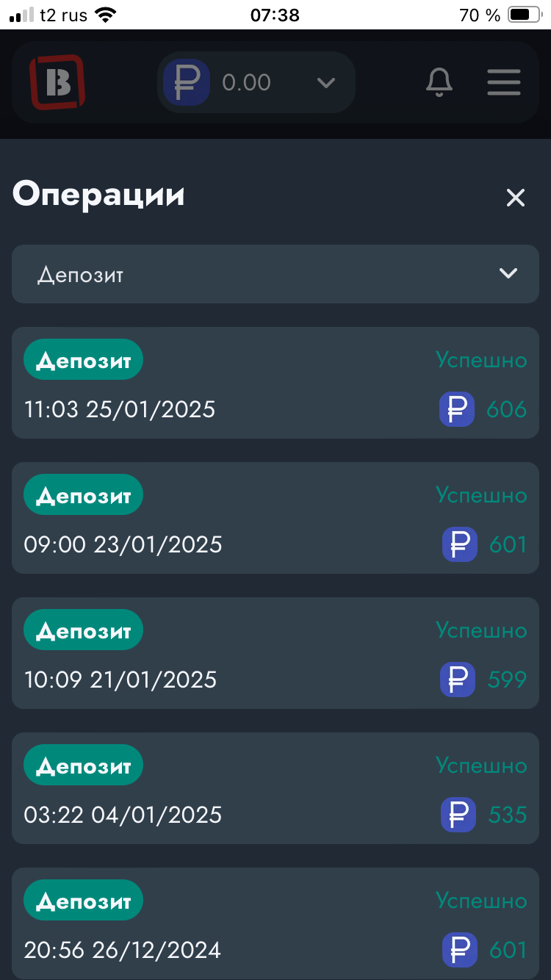Close the Операции panel
This screenshot has width=551, height=980.
pos(516,197)
